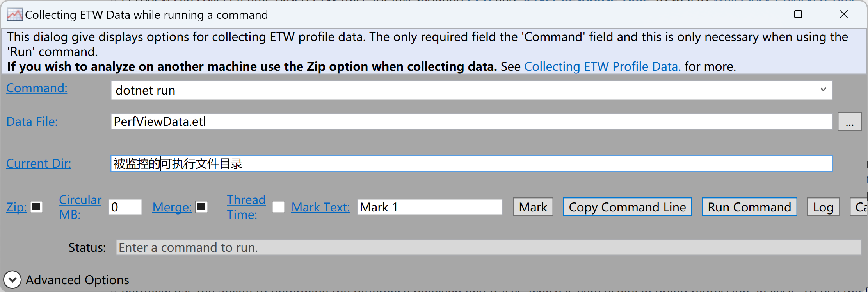Click the Copy Command Line button

pos(627,207)
